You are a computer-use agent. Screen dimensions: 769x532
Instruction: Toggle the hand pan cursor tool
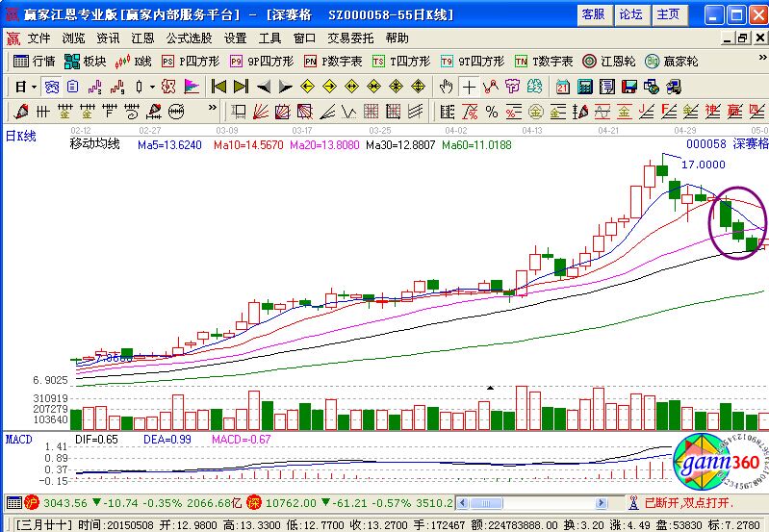(446, 87)
